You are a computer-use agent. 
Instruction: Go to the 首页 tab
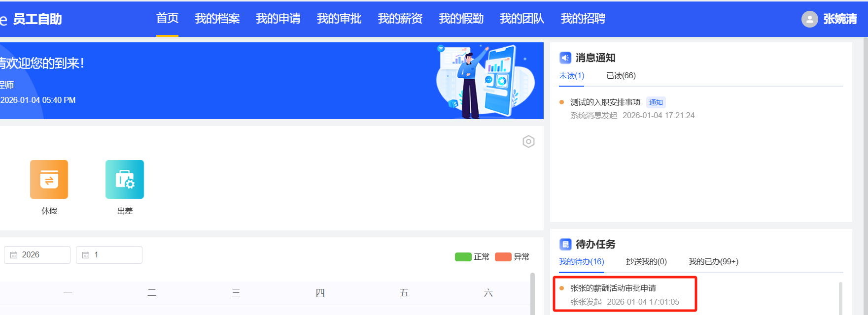pyautogui.click(x=167, y=18)
